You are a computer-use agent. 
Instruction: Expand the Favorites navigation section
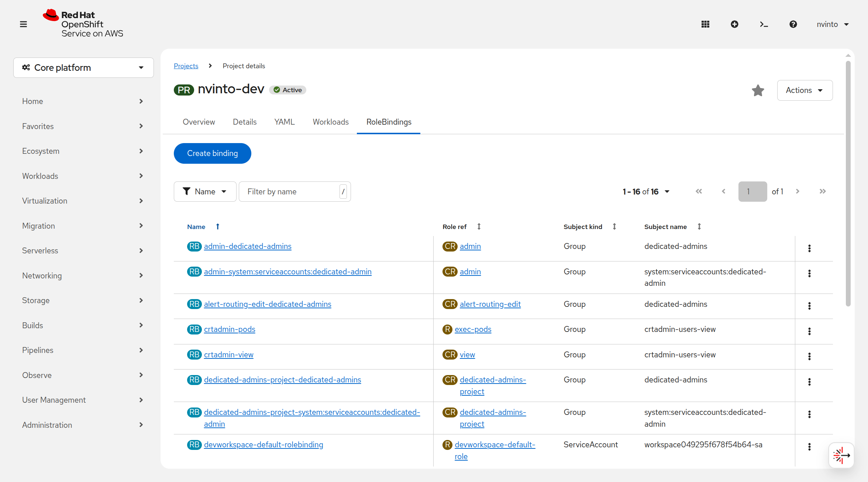pyautogui.click(x=83, y=126)
